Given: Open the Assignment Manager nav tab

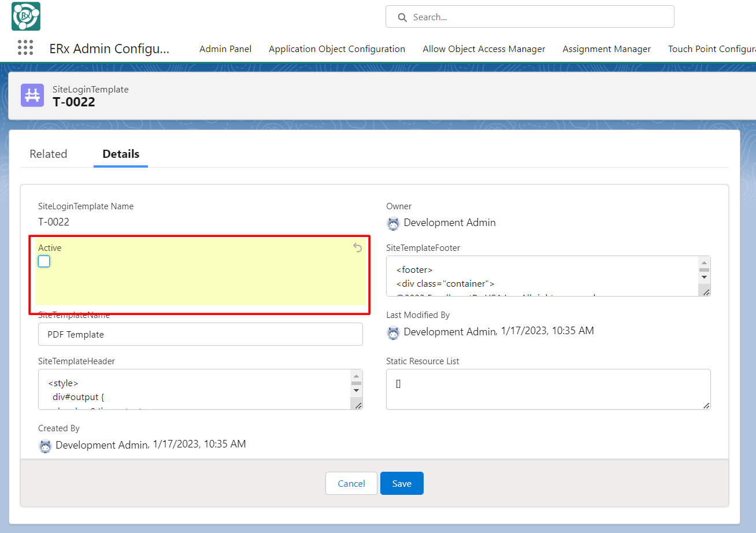Looking at the screenshot, I should pyautogui.click(x=606, y=49).
